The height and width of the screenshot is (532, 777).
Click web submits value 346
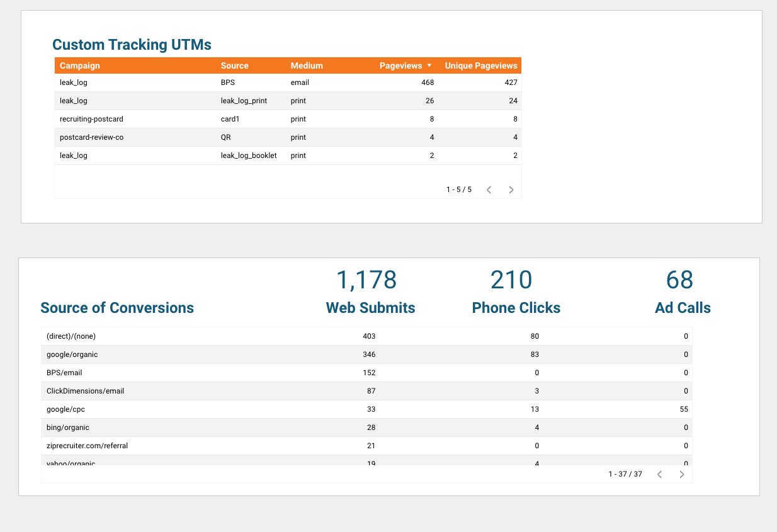point(369,354)
